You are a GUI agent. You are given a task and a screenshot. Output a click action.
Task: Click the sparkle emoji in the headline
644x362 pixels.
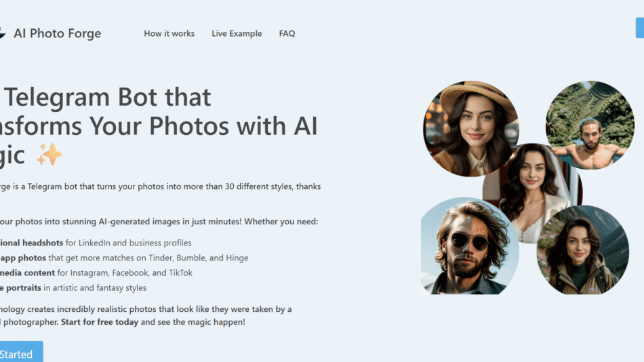click(x=49, y=155)
